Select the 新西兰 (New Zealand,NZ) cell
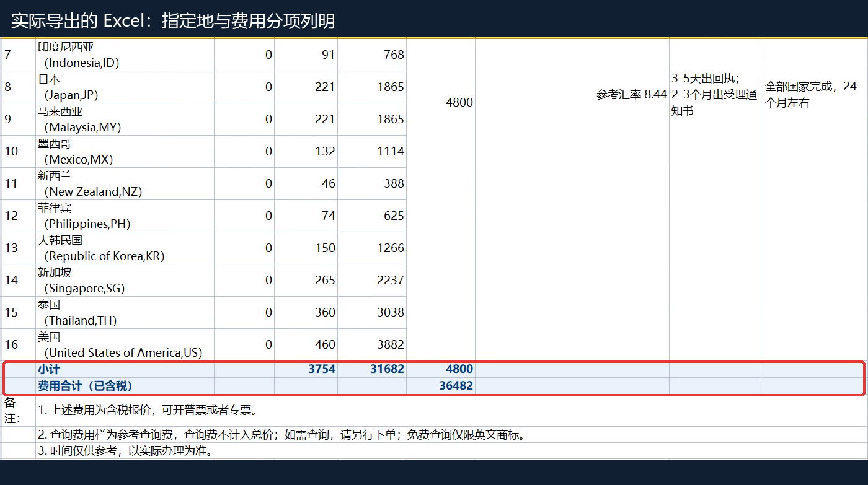Image resolution: width=868 pixels, height=485 pixels. [125, 183]
